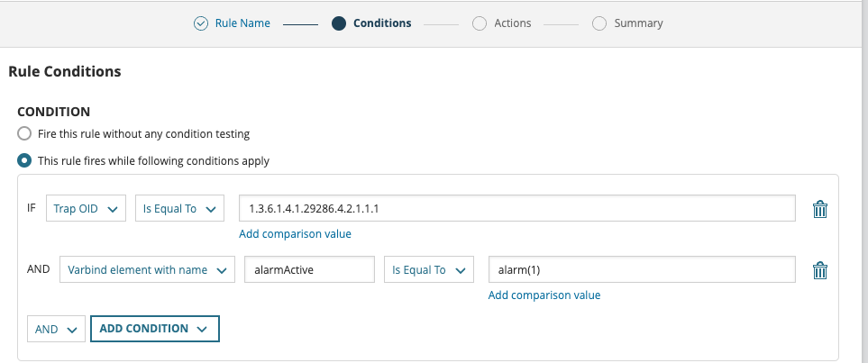The image size is (868, 363).
Task: Select 'Fire this rule without any condition testing'
Action: pos(25,134)
